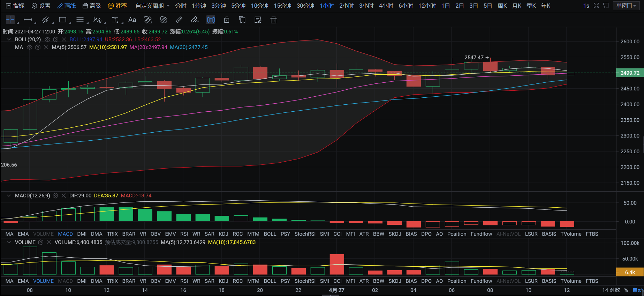
Task: Lock drawings with the padlock icon
Action: (x=227, y=20)
